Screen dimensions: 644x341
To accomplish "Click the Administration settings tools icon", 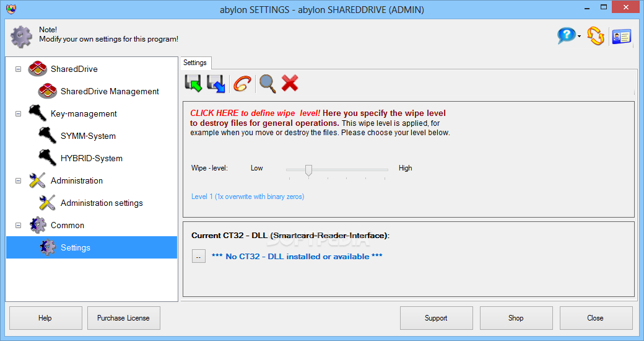I will coord(47,202).
